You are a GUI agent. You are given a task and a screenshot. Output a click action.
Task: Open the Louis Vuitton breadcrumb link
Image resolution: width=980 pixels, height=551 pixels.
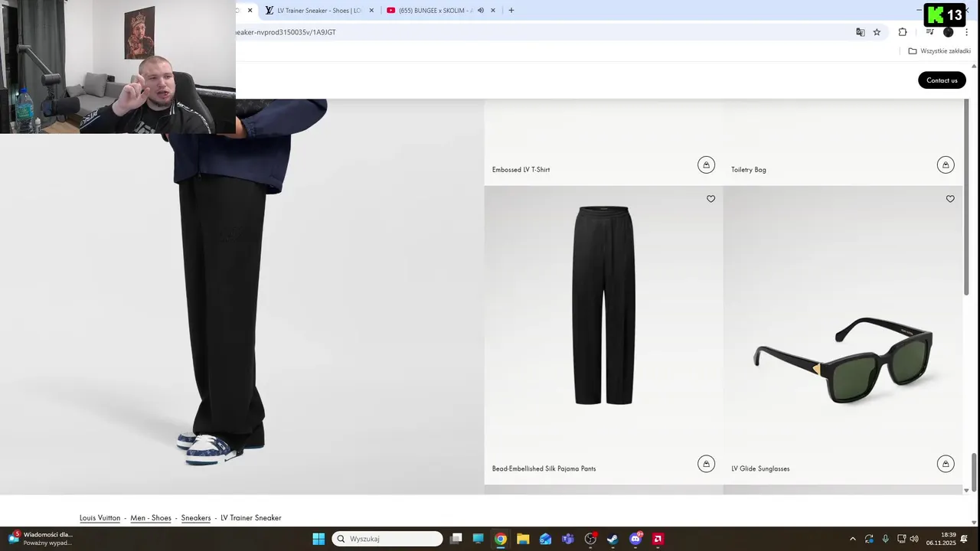[100, 518]
